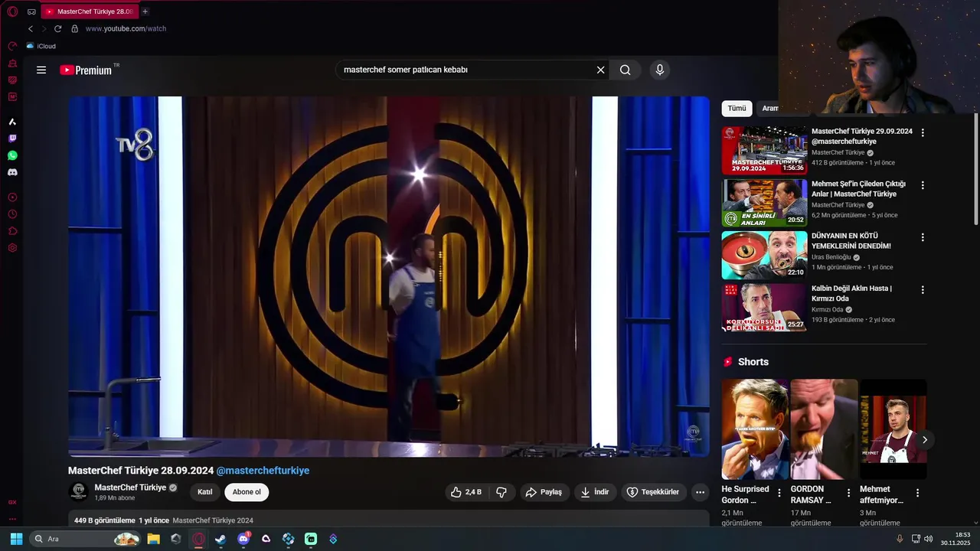Open options for Kalbin Değil Aklın Hasta

tap(923, 290)
